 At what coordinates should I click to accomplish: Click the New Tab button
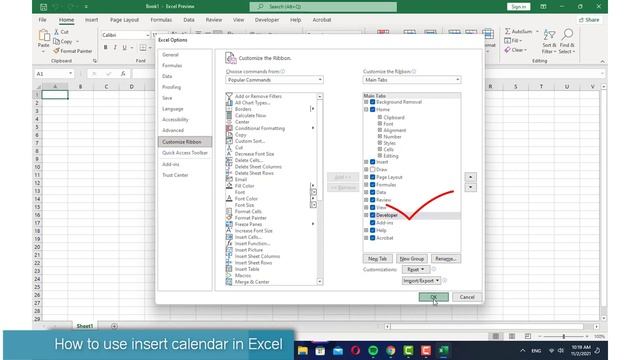pyautogui.click(x=378, y=259)
